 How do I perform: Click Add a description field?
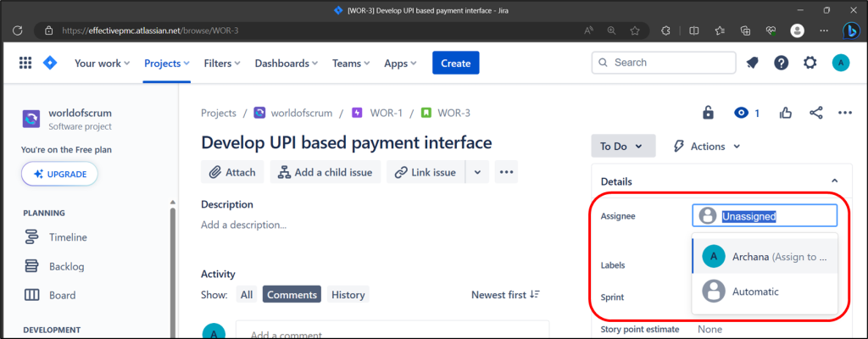(x=243, y=225)
